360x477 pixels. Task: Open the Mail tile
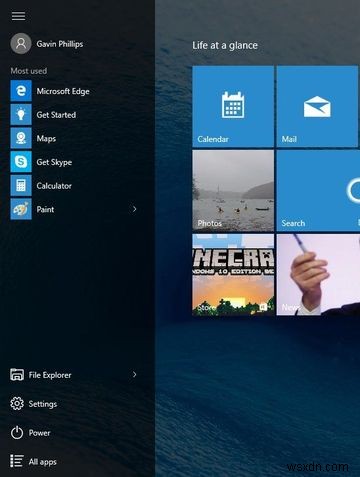coord(317,106)
